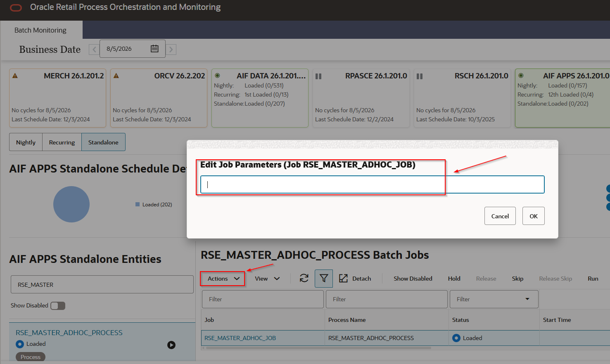Image resolution: width=610 pixels, height=364 pixels.
Task: Click the Oracle logo icon
Action: pyautogui.click(x=16, y=7)
